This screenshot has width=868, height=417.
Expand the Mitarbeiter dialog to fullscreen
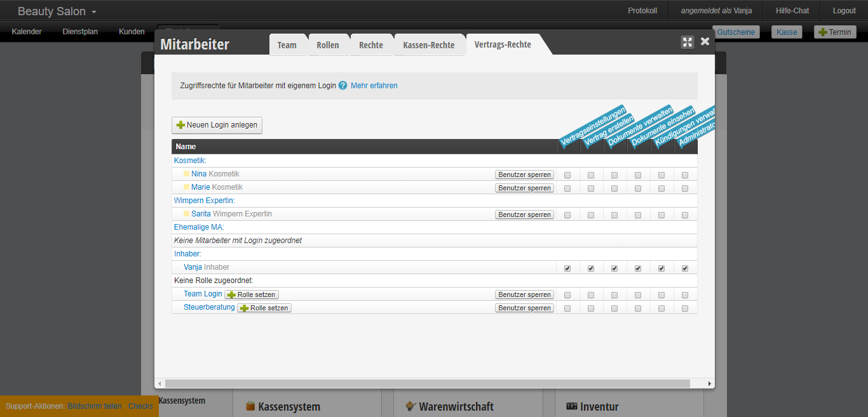pos(687,42)
